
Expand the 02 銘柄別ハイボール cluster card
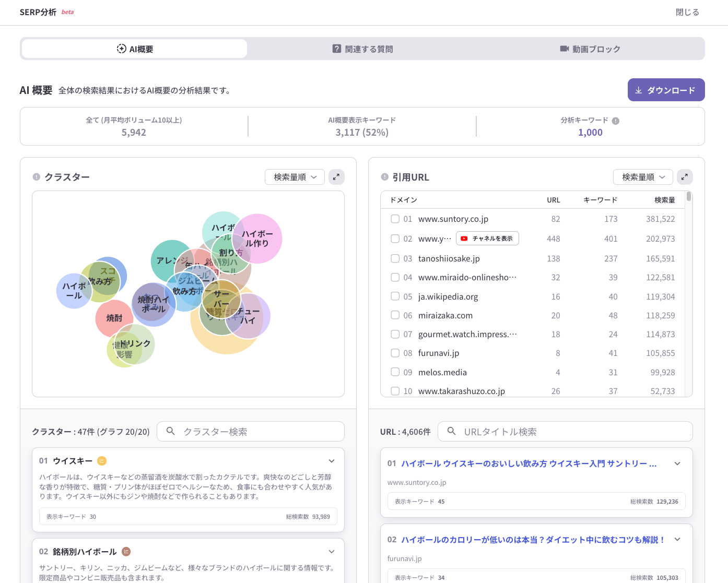point(332,552)
